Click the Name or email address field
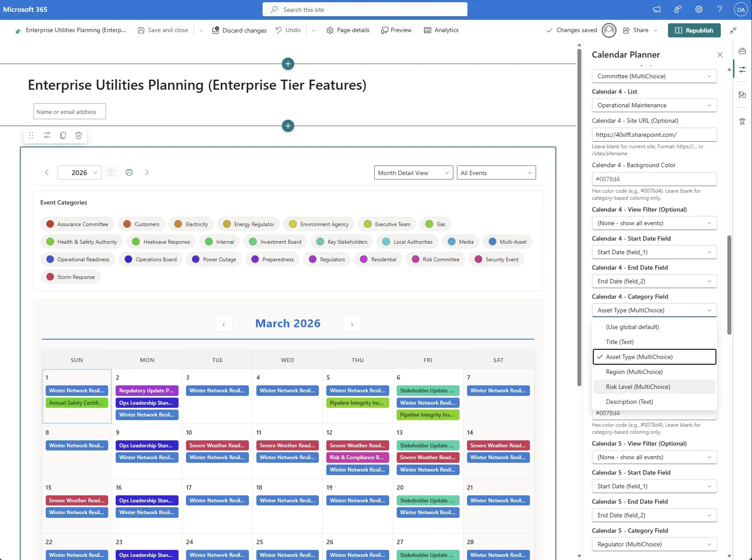752x560 pixels. click(69, 112)
